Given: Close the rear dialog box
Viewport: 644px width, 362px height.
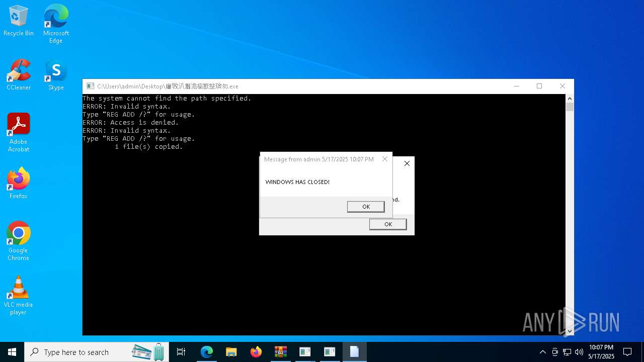Looking at the screenshot, I should pyautogui.click(x=407, y=163).
